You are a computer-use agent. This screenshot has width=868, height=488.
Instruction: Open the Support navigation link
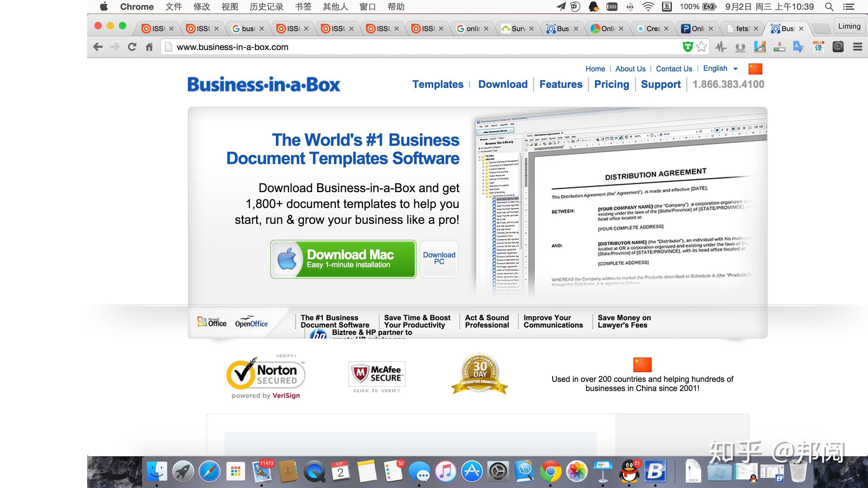pyautogui.click(x=661, y=84)
